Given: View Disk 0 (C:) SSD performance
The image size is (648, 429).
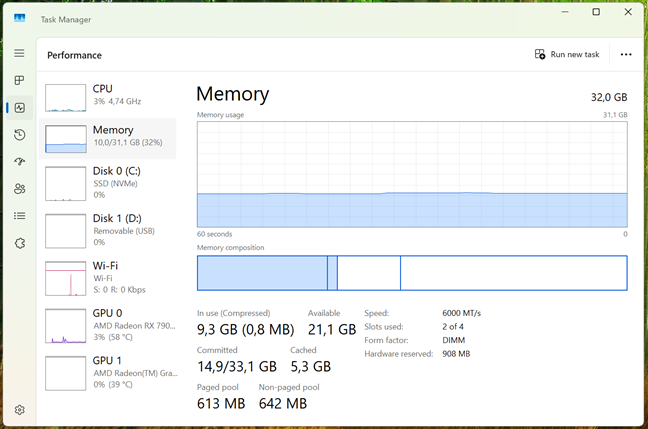Looking at the screenshot, I should 108,182.
